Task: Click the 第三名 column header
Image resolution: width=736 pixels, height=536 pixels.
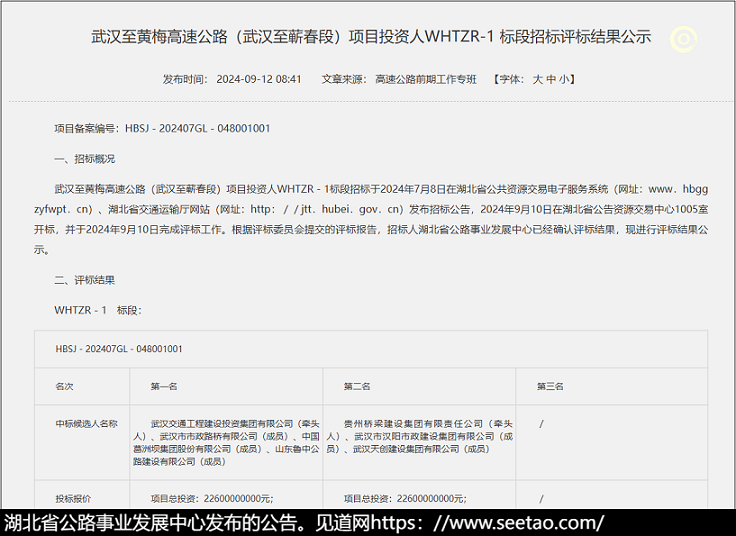Action: coord(550,386)
